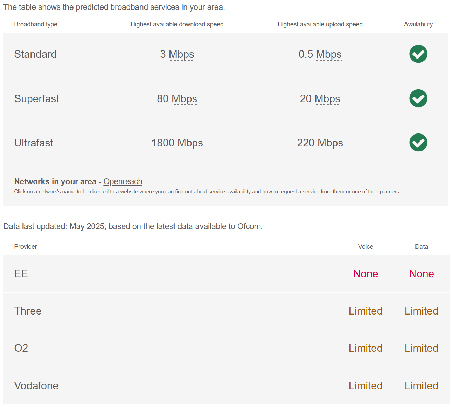Select the 220 Mbps Ultrafast upload value
Screen dimensions: 451x407
pos(320,143)
